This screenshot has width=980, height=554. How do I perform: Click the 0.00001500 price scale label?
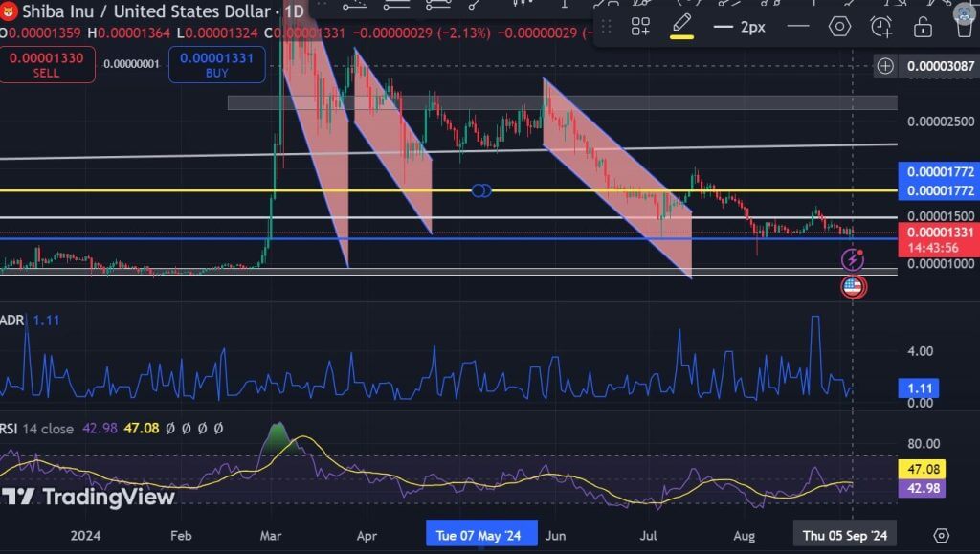[x=941, y=216]
